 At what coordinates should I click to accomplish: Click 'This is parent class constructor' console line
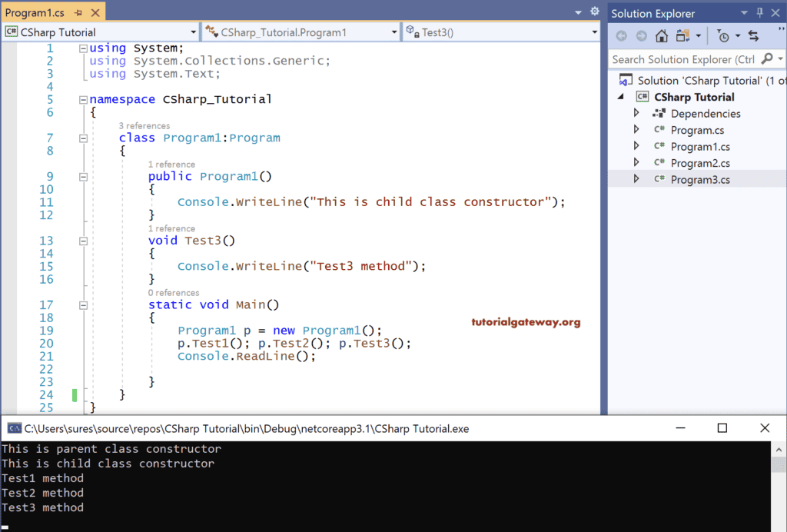coord(111,449)
